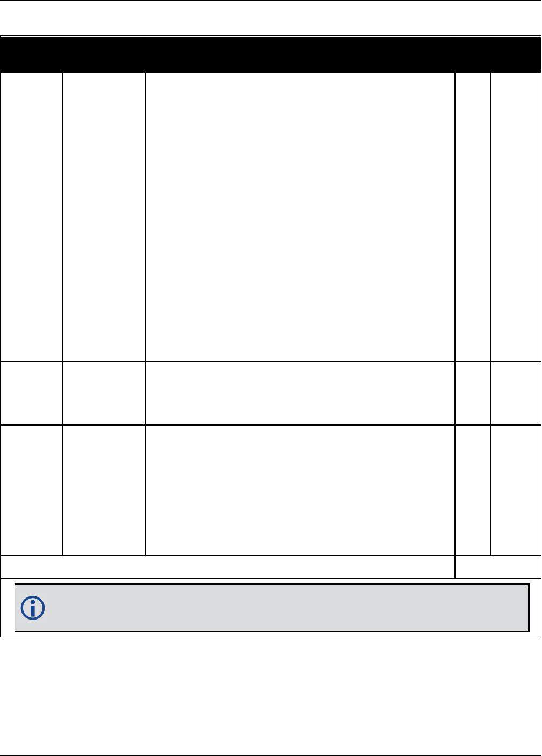Click the shortest middle row's wide cell

click(300, 393)
